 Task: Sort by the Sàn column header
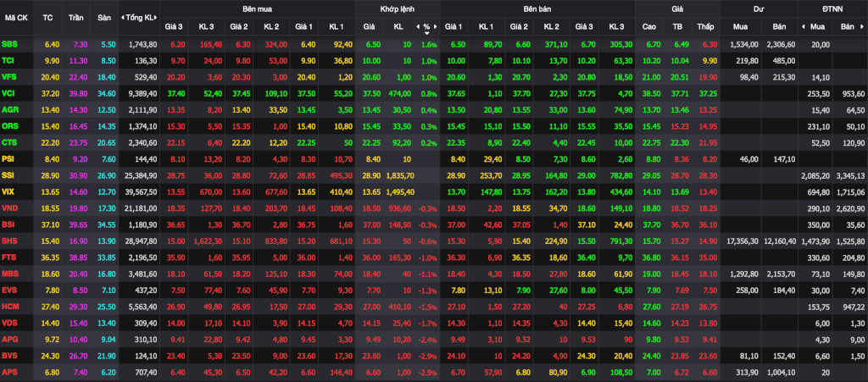(104, 17)
